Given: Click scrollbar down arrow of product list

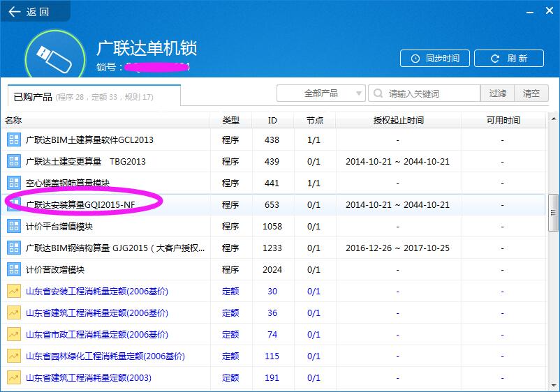Looking at the screenshot, I should (553, 386).
